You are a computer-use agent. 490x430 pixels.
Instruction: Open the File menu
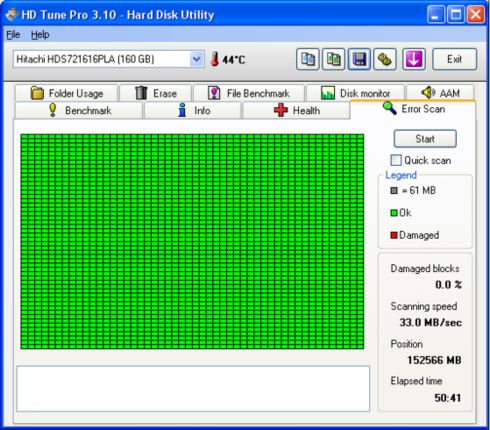coord(13,35)
